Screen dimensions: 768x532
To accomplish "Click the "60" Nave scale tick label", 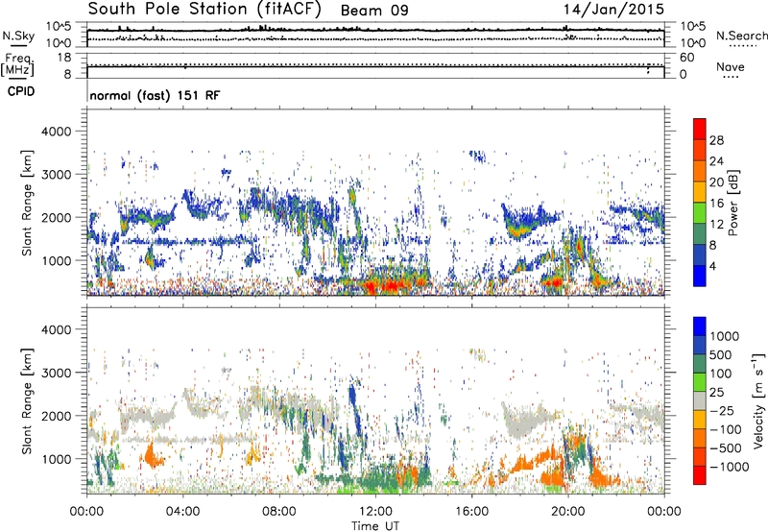I will coord(686,58).
